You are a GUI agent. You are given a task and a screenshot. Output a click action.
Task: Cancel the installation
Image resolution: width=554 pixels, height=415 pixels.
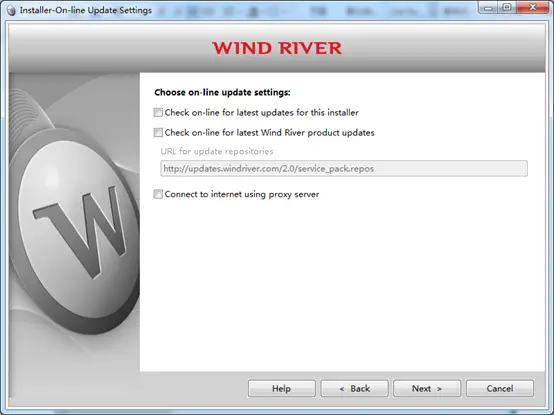coord(500,389)
